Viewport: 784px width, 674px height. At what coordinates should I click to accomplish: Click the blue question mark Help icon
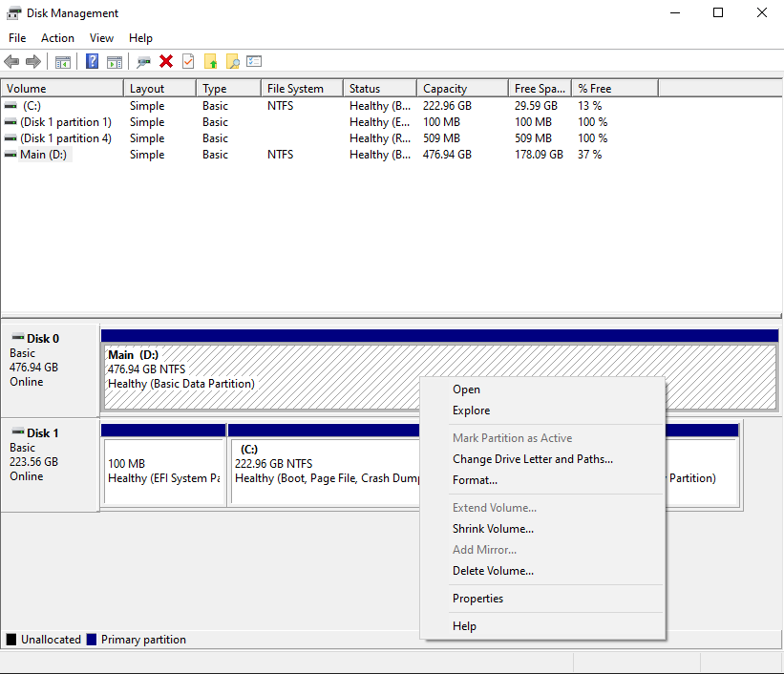pos(93,62)
